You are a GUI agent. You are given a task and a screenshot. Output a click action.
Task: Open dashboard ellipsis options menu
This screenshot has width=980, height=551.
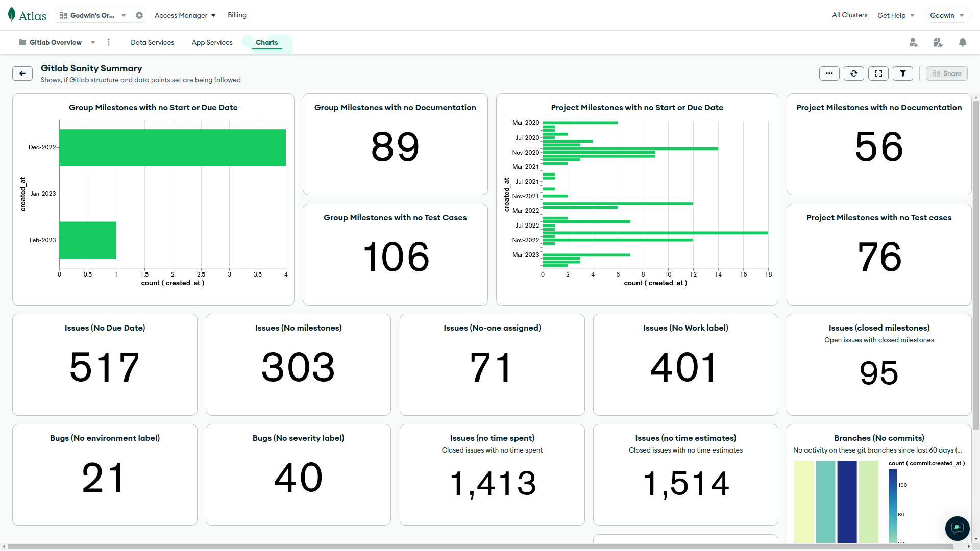(829, 73)
